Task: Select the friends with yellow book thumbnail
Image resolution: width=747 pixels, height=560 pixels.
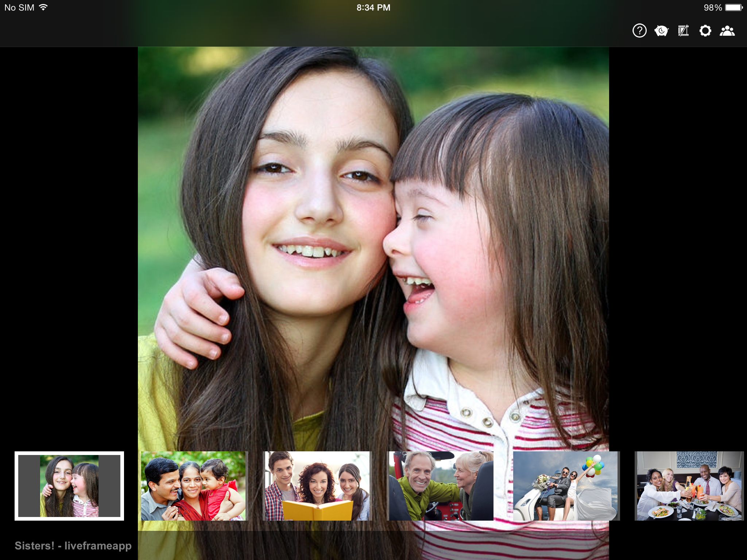Action: click(317, 486)
